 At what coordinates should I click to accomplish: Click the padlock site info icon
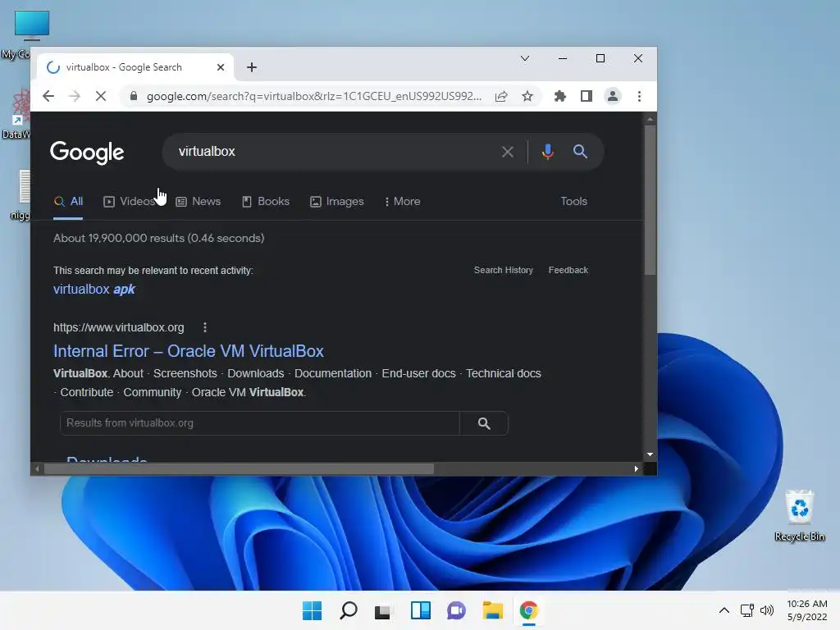[x=134, y=97]
